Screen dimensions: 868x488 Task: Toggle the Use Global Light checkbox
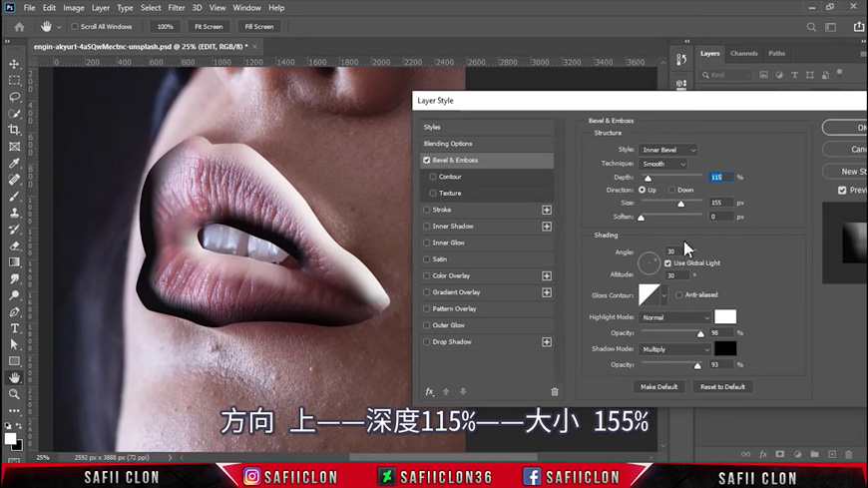[x=667, y=263]
